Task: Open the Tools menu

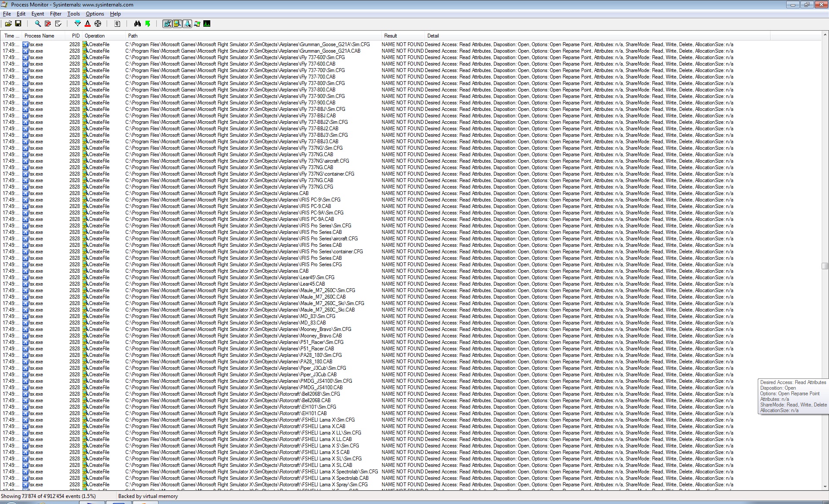Action: click(73, 14)
